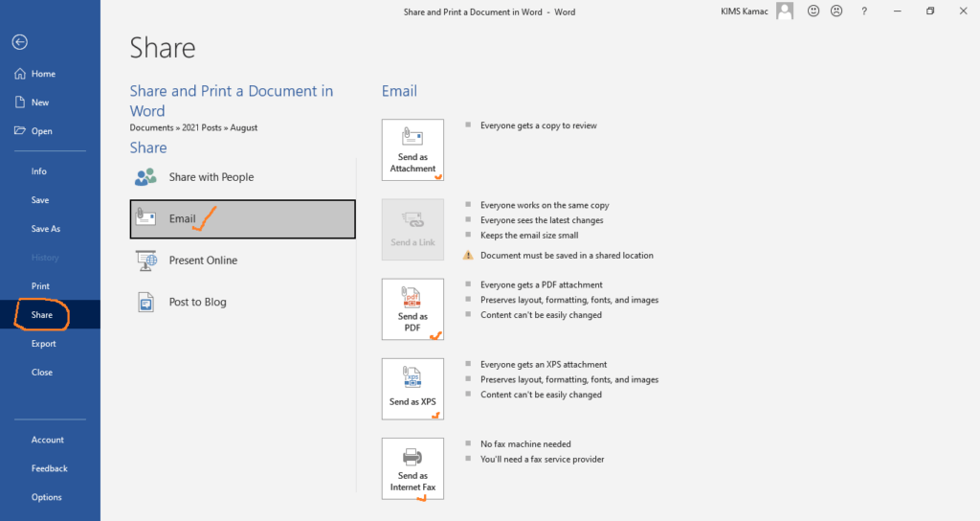This screenshot has height=521, width=980.
Task: Click 'No fax machine needed' text
Action: [525, 444]
